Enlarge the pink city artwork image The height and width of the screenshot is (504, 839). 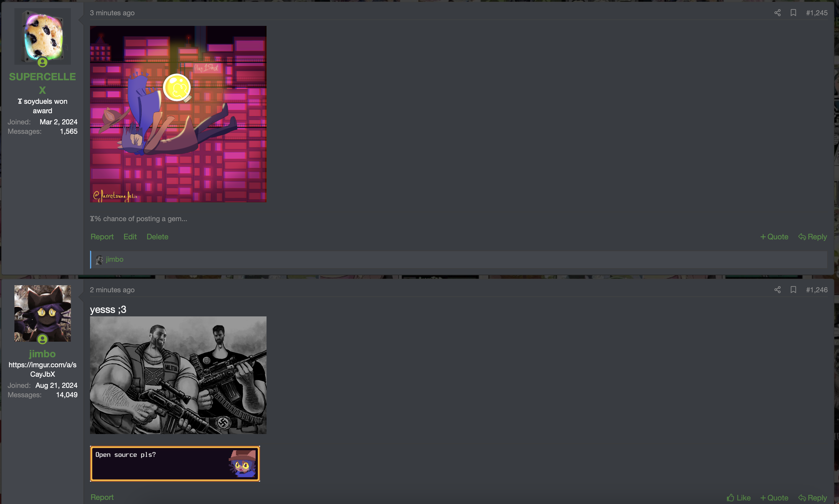[x=178, y=114]
